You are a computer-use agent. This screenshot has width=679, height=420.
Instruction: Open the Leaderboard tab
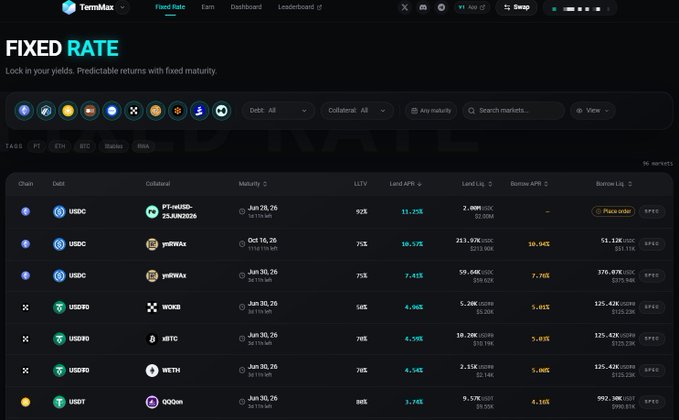click(x=300, y=7)
